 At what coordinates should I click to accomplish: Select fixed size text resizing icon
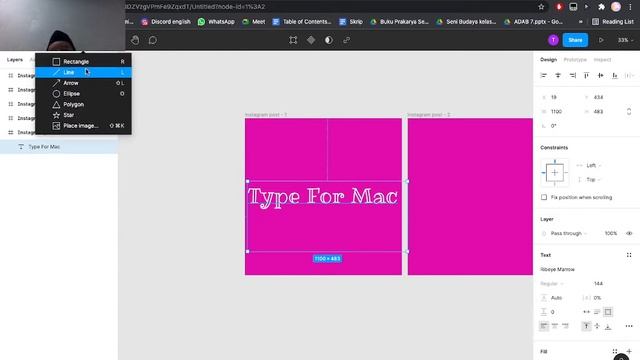(608, 312)
